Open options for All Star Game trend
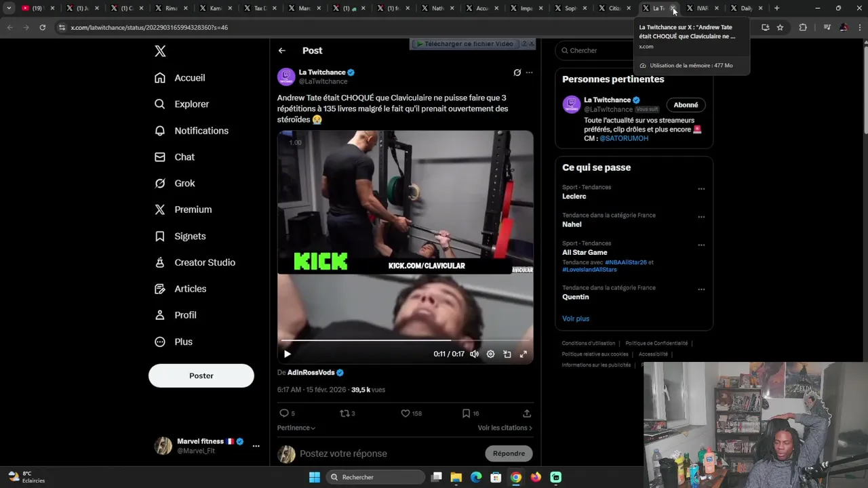868x488 pixels. click(x=701, y=245)
